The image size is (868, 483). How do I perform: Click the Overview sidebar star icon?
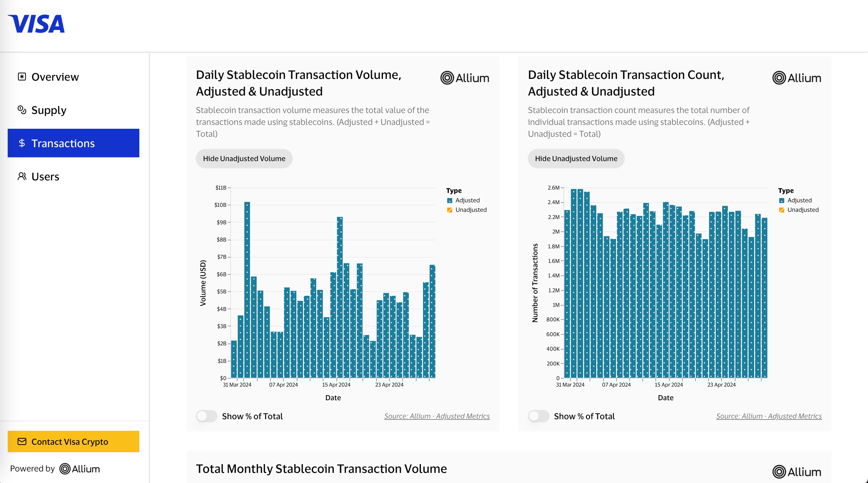[22, 77]
